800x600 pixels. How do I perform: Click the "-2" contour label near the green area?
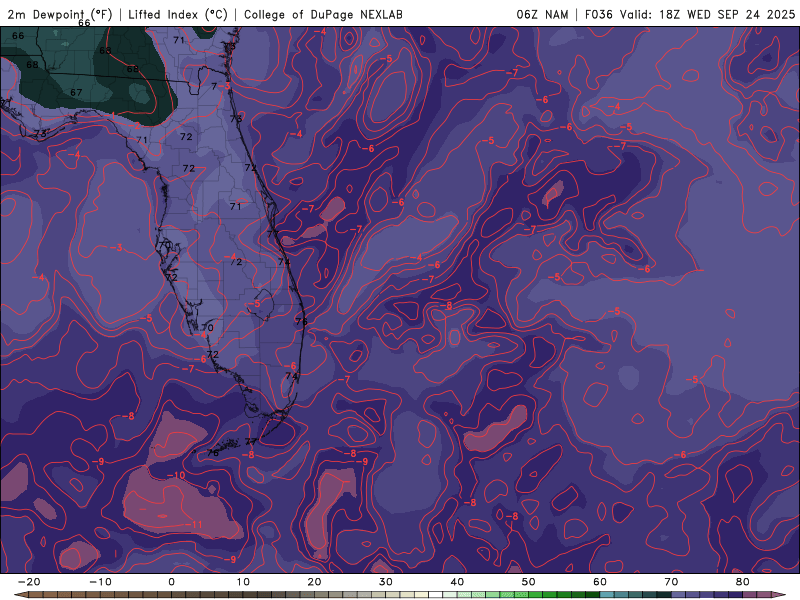click(x=135, y=126)
